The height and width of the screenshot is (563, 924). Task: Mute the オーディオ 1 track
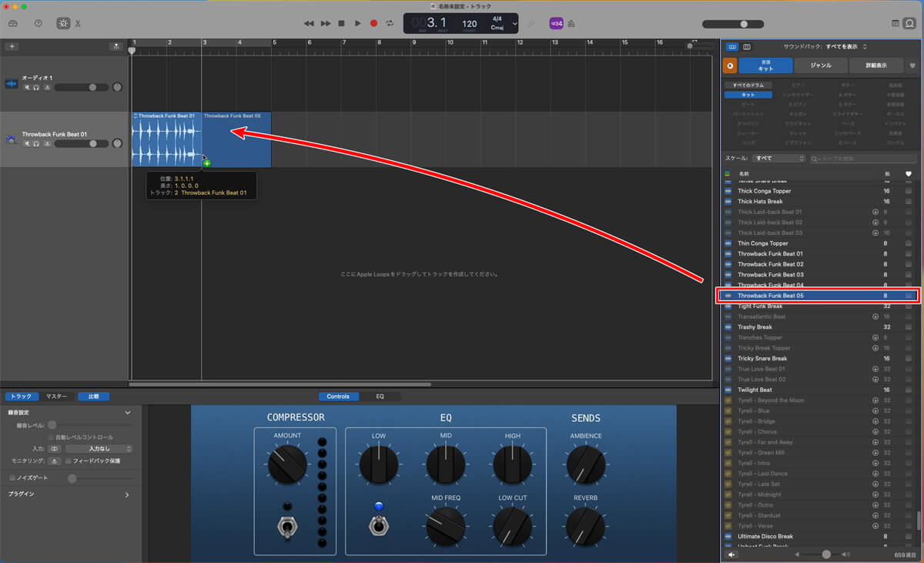coord(27,88)
